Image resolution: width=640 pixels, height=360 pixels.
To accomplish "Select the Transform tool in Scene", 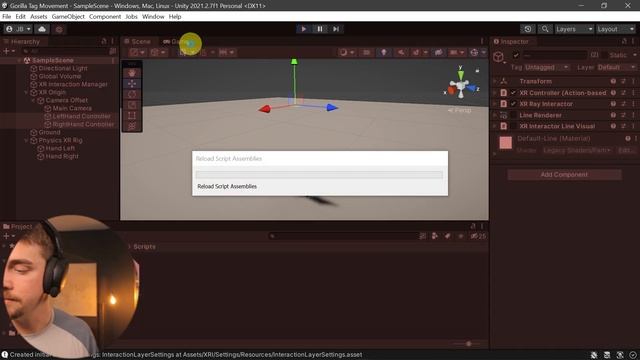I will point(132,126).
